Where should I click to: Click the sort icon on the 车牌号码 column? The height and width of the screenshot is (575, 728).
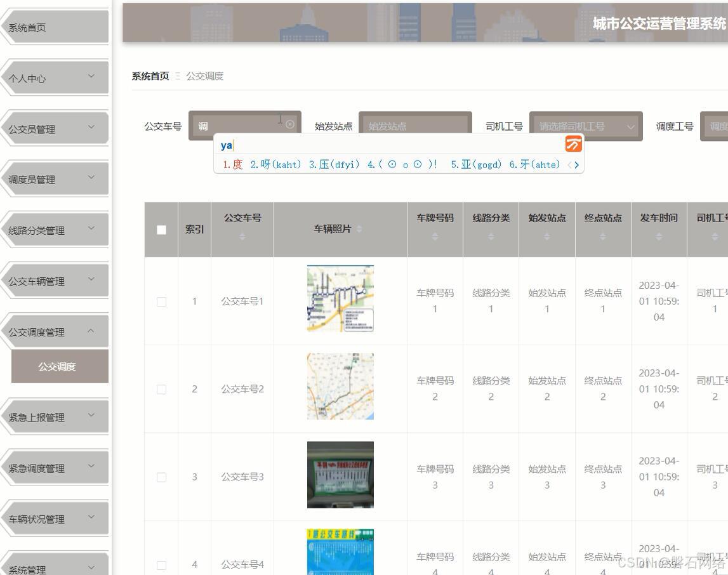click(x=435, y=238)
